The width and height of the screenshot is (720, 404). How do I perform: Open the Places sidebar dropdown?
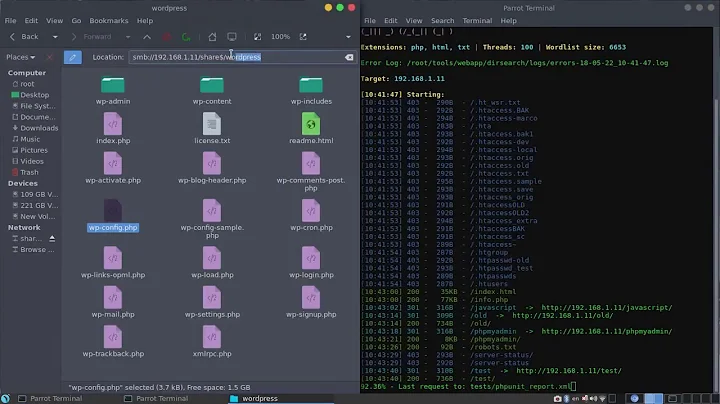pos(21,57)
